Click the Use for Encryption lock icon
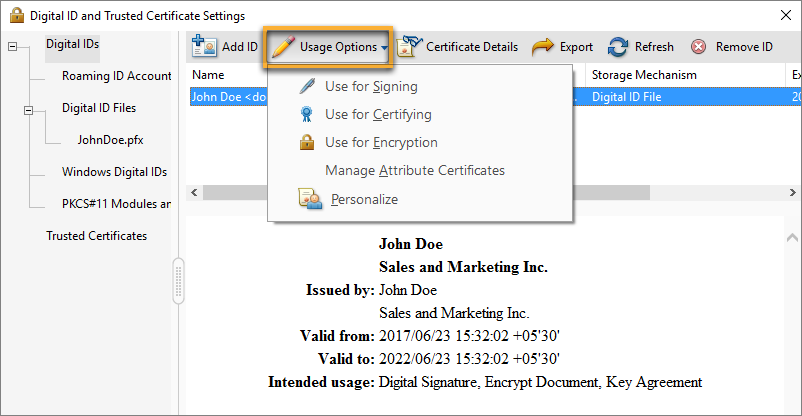802x416 pixels. [308, 143]
